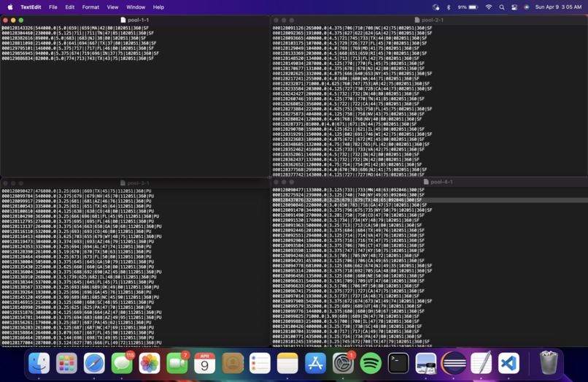Click line 000128382616 in pool-1-1
Image resolution: width=588 pixels, height=382 pixels.
[x=74, y=38]
